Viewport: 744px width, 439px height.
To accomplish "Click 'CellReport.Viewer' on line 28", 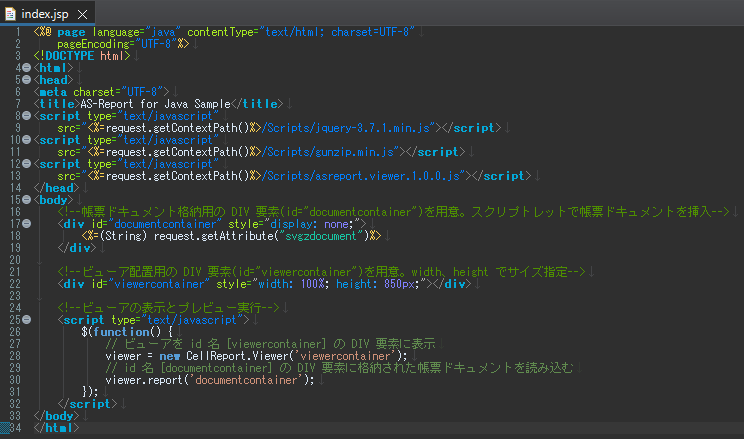I will pos(237,356).
